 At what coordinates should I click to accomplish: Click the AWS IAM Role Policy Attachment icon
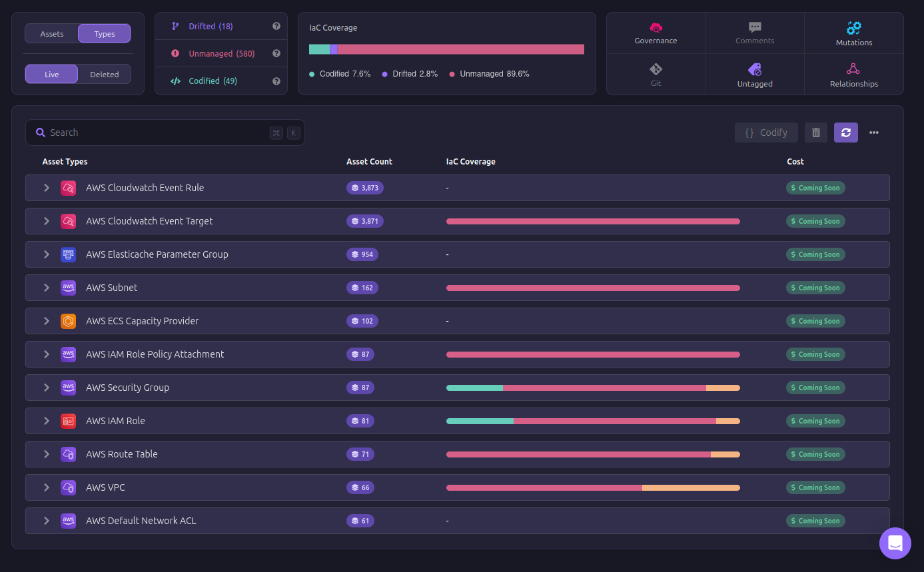68,354
